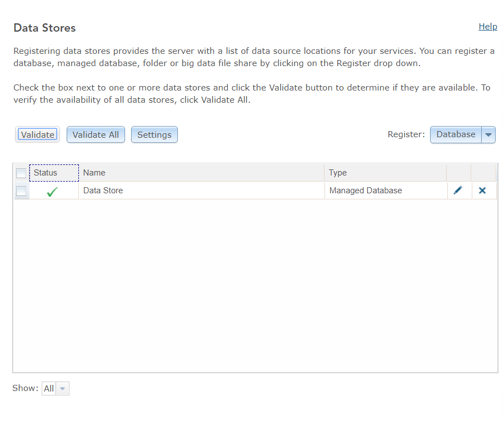Image resolution: width=504 pixels, height=426 pixels.
Task: Sort by the Type column header
Action: coord(338,173)
